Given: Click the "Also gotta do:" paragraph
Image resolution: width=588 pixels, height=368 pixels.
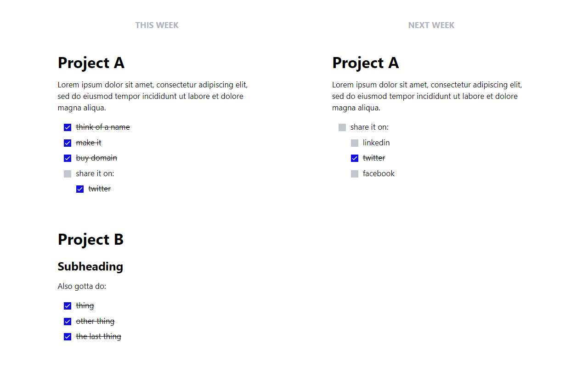Looking at the screenshot, I should 82,286.
